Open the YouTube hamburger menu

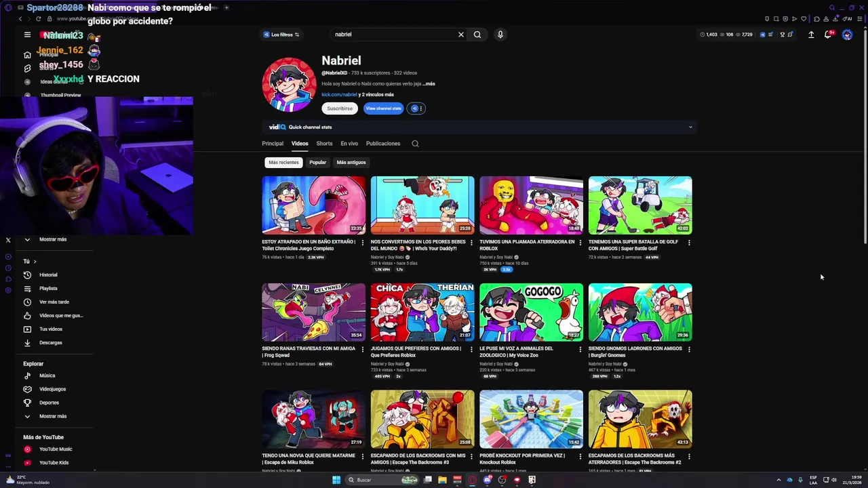pos(27,35)
